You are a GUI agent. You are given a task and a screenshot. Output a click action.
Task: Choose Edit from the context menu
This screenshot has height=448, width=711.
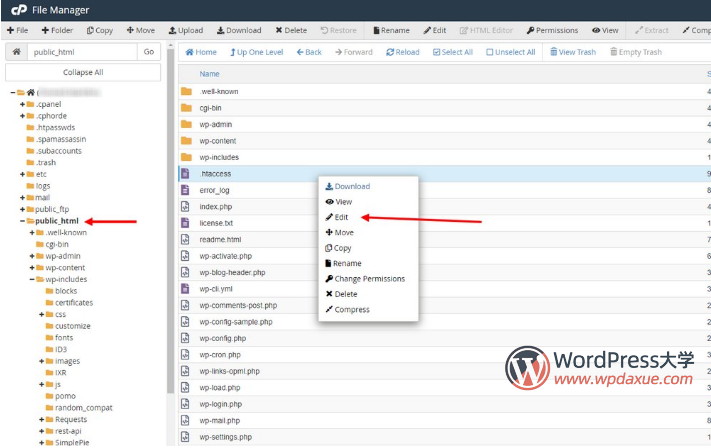click(342, 217)
